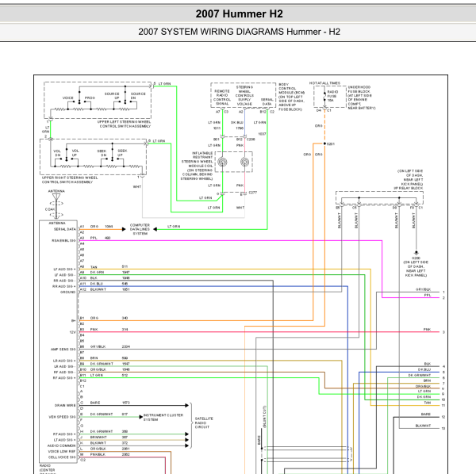Image resolution: width=476 pixels, height=474 pixels.
Task: Click the magenta PPL wire from pin A3
Action: pos(231,240)
